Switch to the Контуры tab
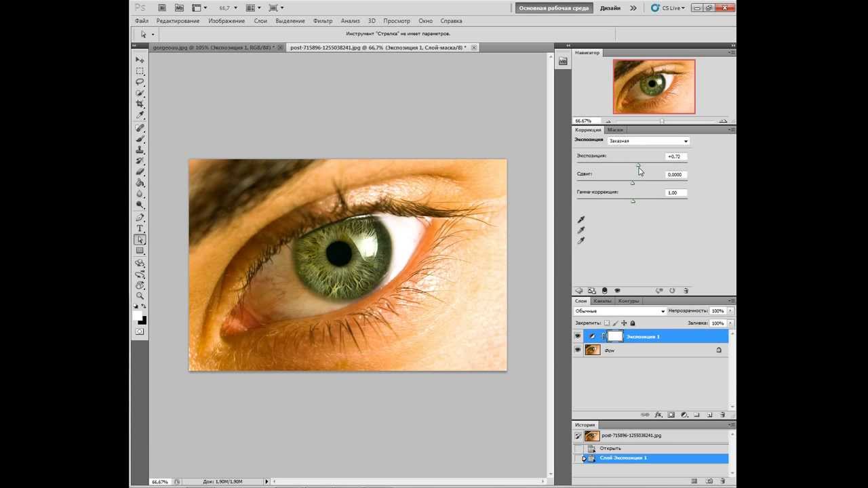868x488 pixels. (629, 301)
